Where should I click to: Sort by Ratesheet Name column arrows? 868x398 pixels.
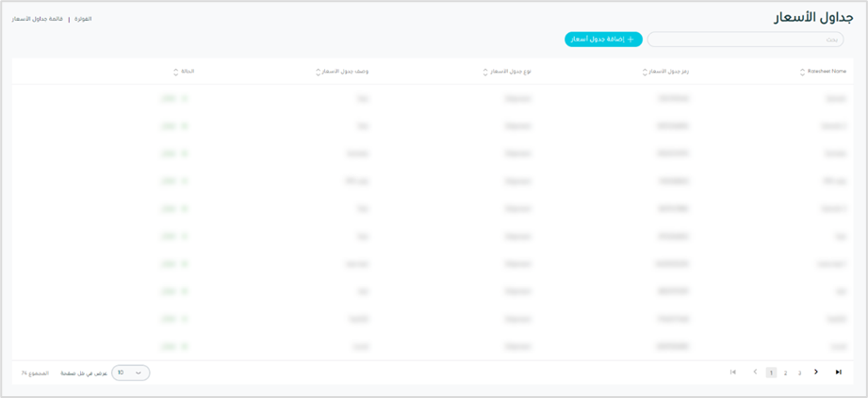pyautogui.click(x=802, y=72)
